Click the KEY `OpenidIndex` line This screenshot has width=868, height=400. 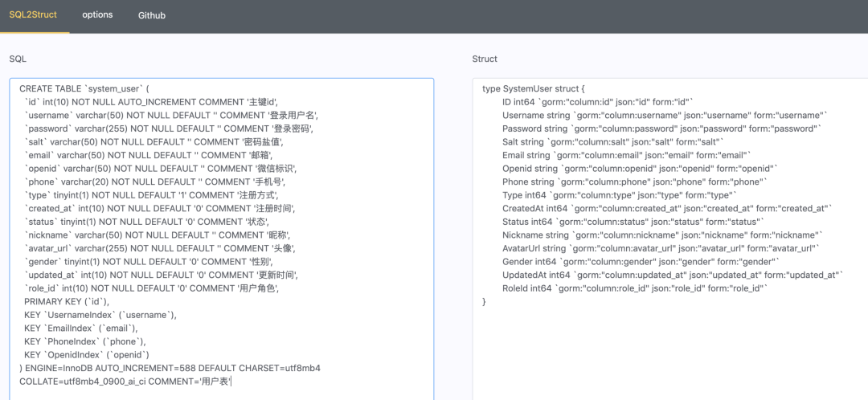point(88,355)
